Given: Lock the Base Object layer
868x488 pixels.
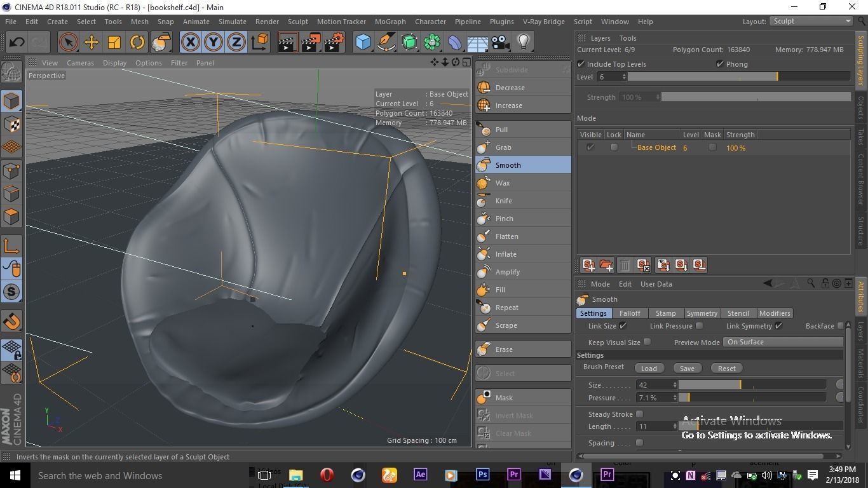Looking at the screenshot, I should click(614, 147).
